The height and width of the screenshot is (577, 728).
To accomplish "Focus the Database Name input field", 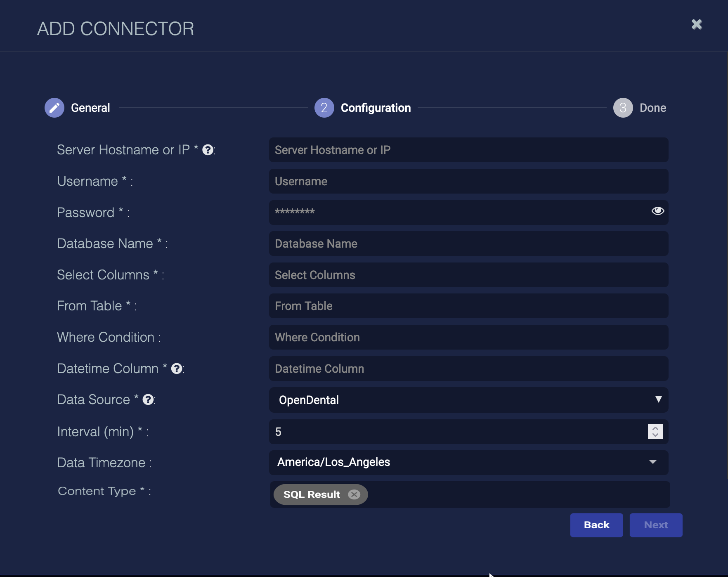I will pos(468,244).
